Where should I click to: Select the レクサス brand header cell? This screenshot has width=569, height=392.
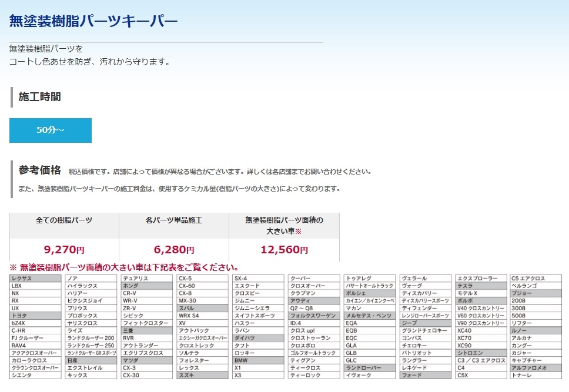click(x=35, y=278)
